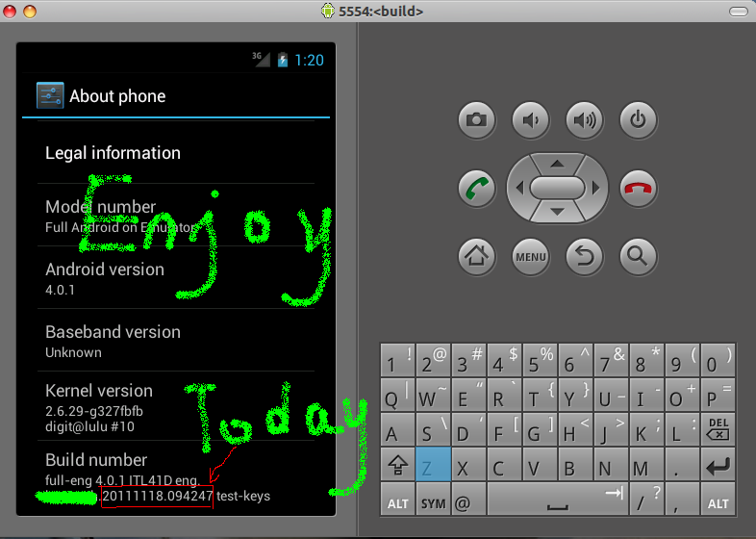Click the left ALT key
This screenshot has width=756, height=539.
(398, 500)
